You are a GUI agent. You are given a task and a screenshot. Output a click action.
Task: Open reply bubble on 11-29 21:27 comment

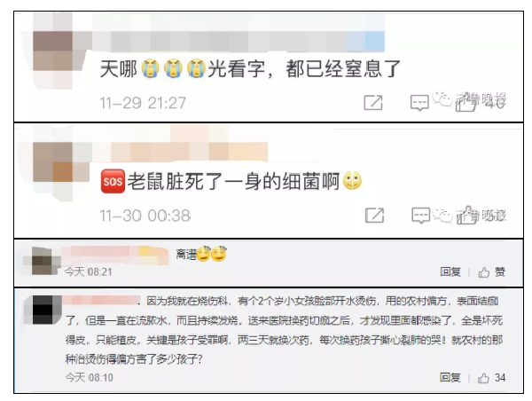point(419,103)
